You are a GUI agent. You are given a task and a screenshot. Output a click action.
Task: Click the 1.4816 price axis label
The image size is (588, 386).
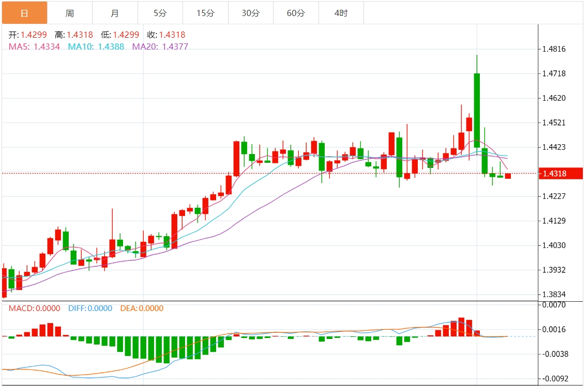click(554, 49)
